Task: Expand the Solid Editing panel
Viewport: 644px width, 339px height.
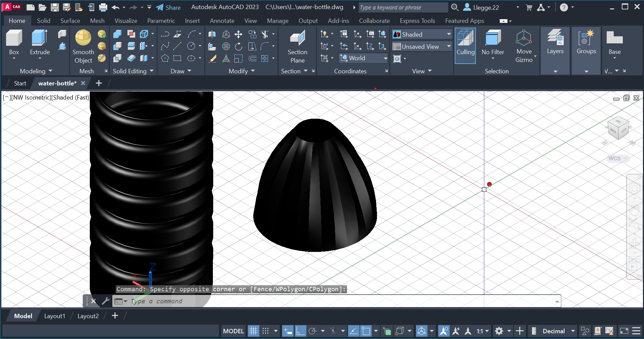Action: (133, 71)
